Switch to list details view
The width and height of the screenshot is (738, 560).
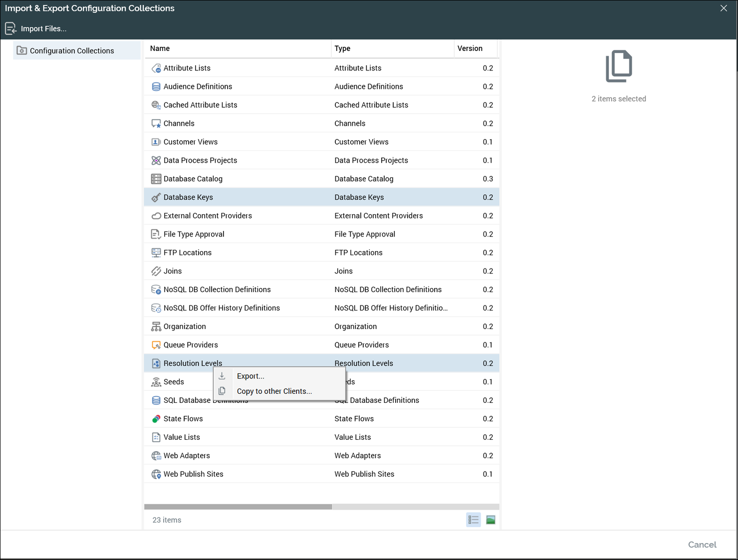(x=474, y=520)
